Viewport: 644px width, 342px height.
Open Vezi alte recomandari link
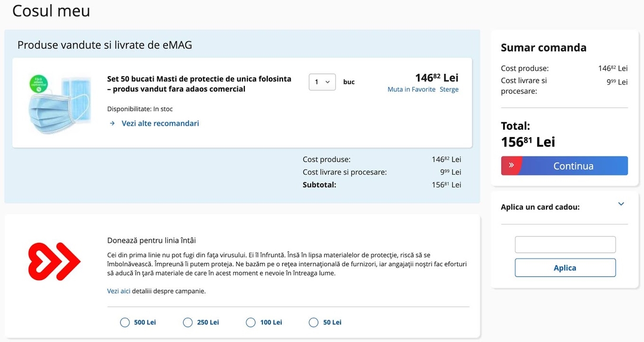pyautogui.click(x=160, y=123)
